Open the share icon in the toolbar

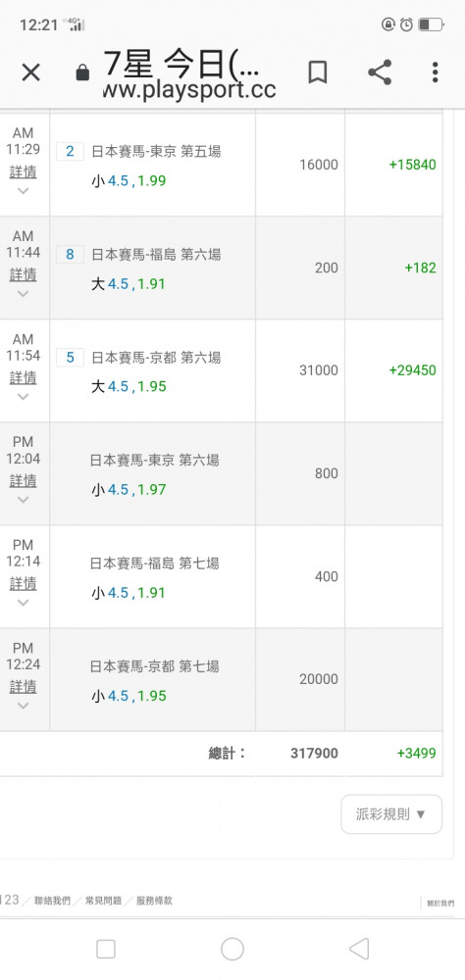[x=380, y=73]
